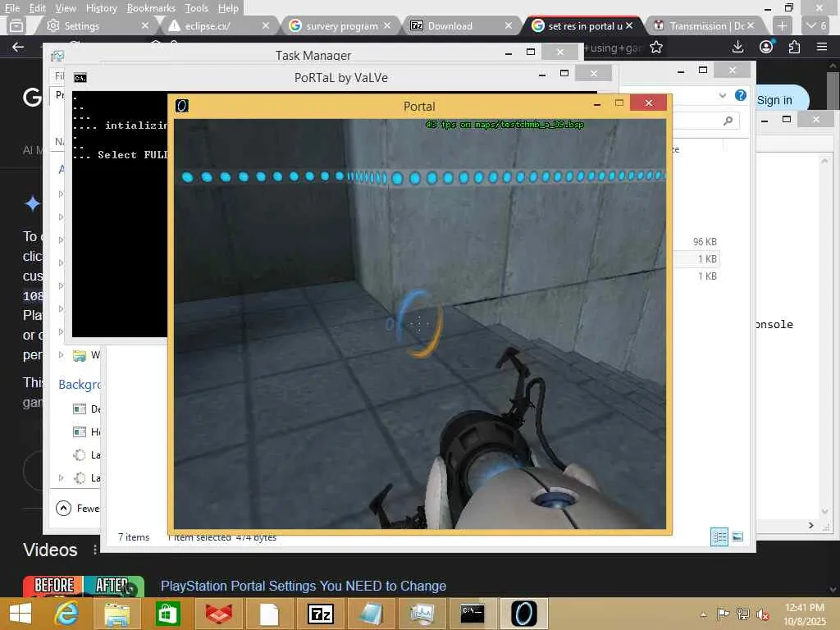This screenshot has width=840, height=630.
Task: Open the browser tab list dropdown
Action: pyautogui.click(x=817, y=25)
